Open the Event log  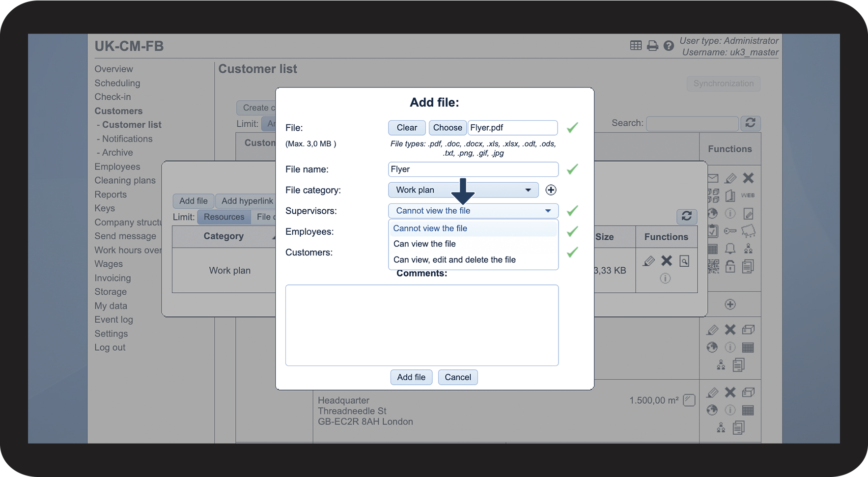113,320
